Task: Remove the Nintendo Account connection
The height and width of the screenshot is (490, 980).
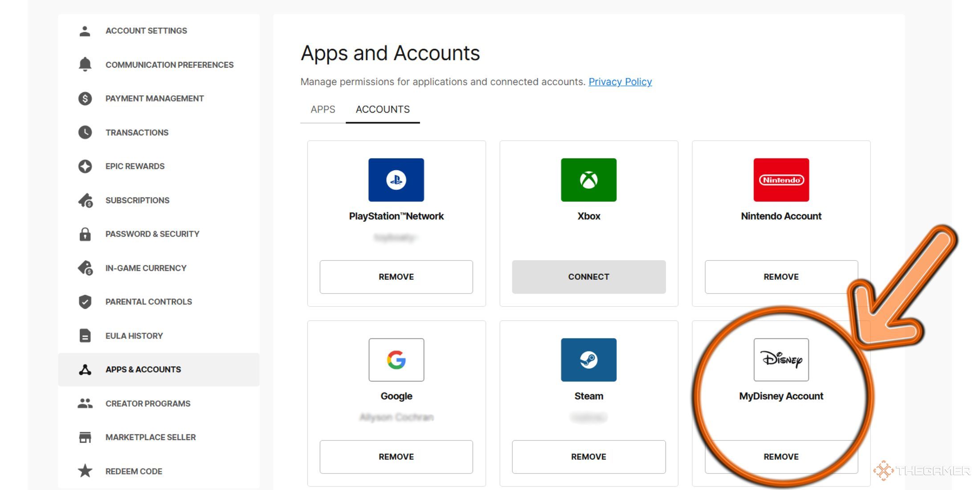Action: click(x=781, y=277)
